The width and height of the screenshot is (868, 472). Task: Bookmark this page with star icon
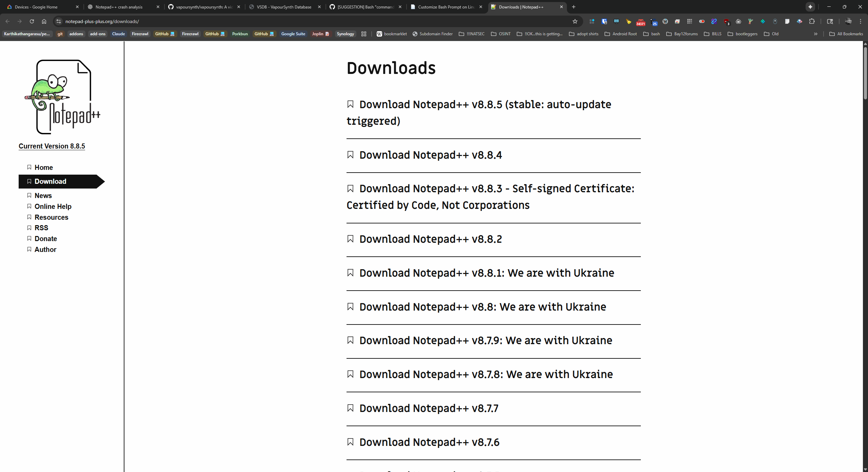tap(575, 21)
